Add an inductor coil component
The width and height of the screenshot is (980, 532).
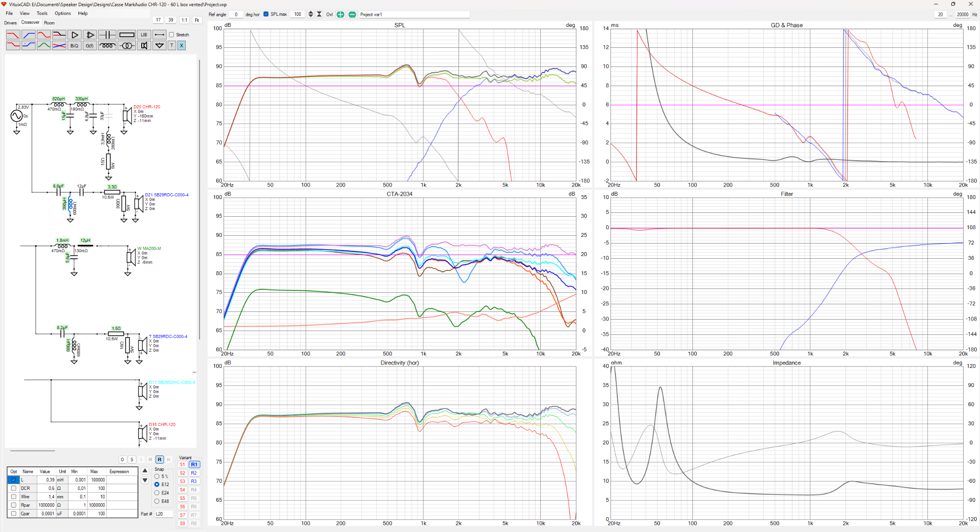pyautogui.click(x=107, y=45)
